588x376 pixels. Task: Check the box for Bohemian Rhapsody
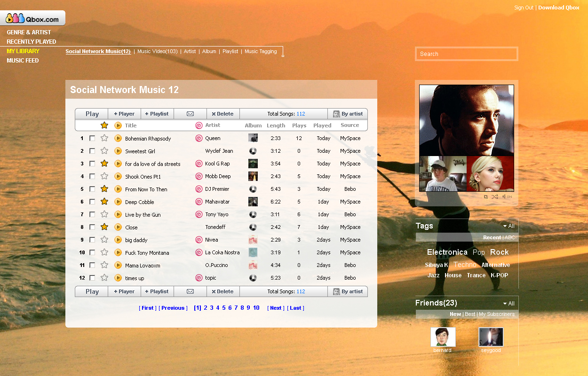92,138
